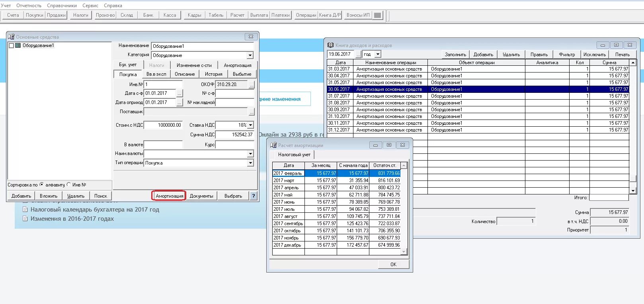Click Заполнить in Книга доходов и расходов
This screenshot has width=644, height=304.
click(455, 54)
